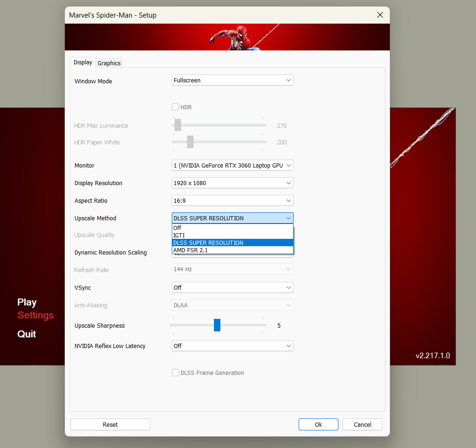Adjust the HDR Max Luminance slider

point(178,125)
